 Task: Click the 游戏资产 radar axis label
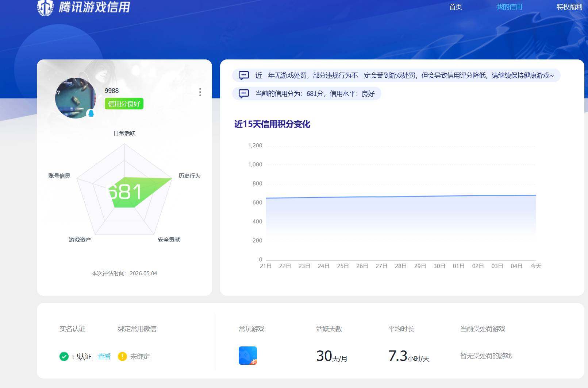[80, 240]
